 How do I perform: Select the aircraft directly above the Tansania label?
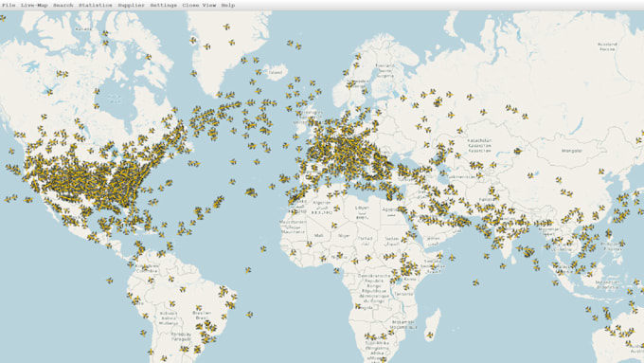tap(405, 287)
